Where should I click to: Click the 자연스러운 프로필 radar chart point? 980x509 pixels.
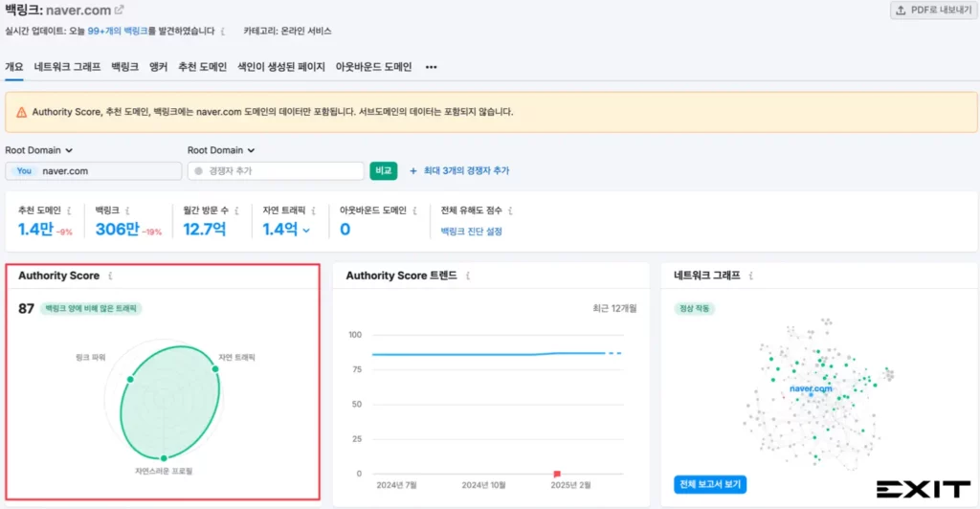164,457
